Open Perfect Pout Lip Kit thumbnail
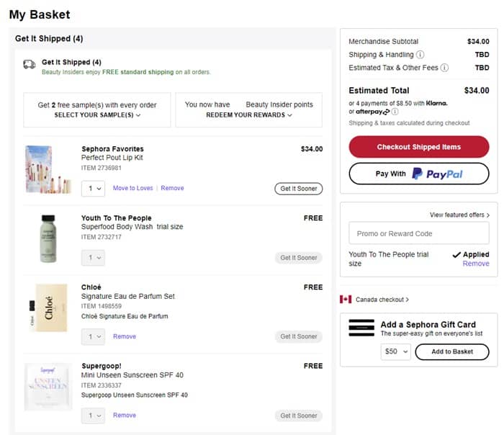The width and height of the screenshot is (504, 435). click(x=48, y=169)
